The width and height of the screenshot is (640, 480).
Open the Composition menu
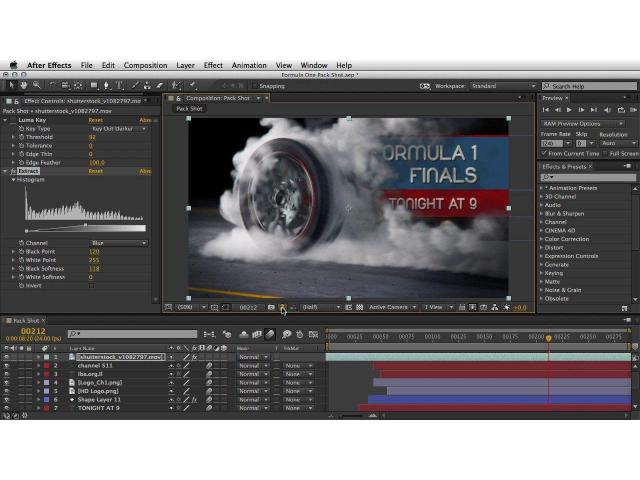[x=145, y=65]
